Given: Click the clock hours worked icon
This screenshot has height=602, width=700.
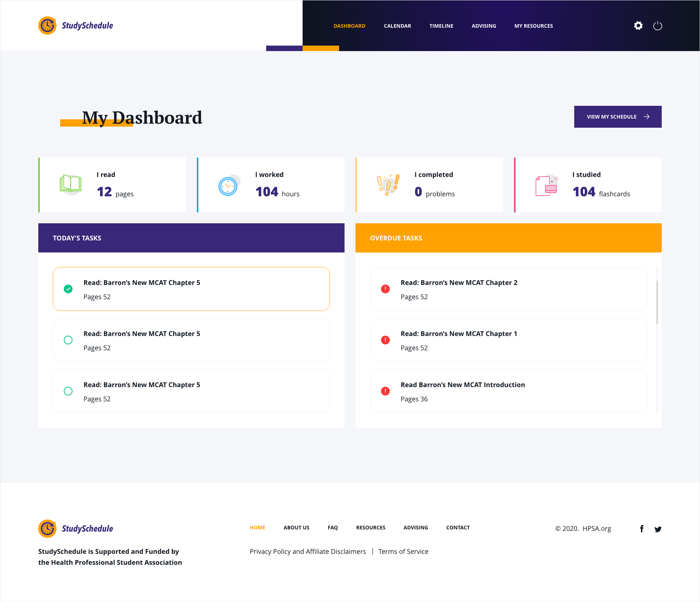Looking at the screenshot, I should coord(228,186).
